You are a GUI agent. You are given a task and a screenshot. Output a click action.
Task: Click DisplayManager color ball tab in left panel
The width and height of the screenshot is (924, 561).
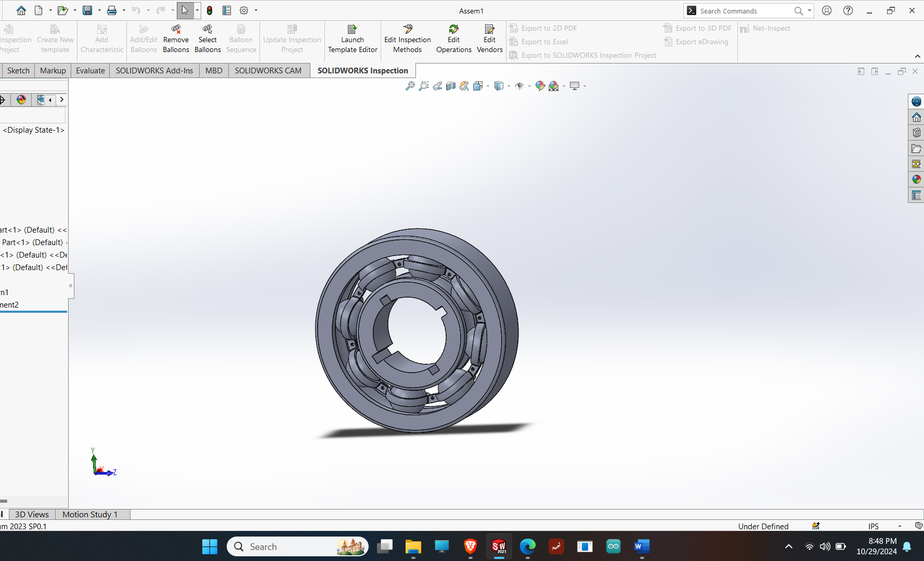point(21,99)
